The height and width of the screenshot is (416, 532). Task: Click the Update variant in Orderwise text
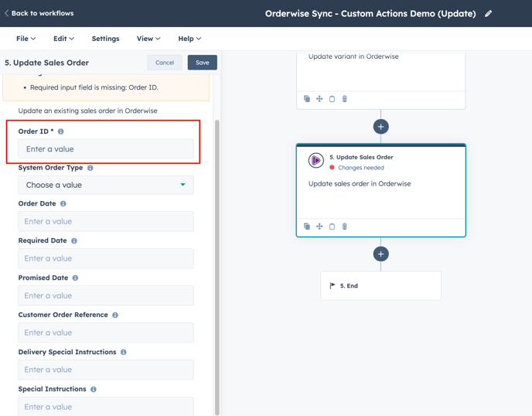click(x=353, y=56)
